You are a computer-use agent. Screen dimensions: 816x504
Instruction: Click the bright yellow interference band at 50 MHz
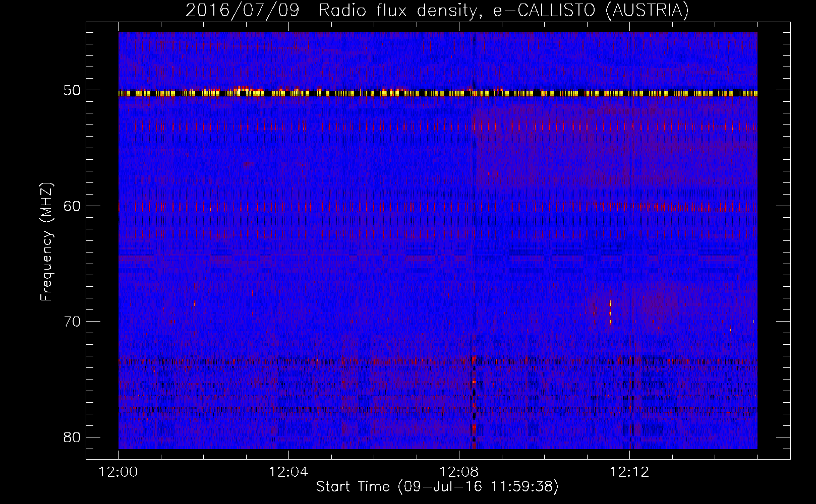click(x=438, y=93)
